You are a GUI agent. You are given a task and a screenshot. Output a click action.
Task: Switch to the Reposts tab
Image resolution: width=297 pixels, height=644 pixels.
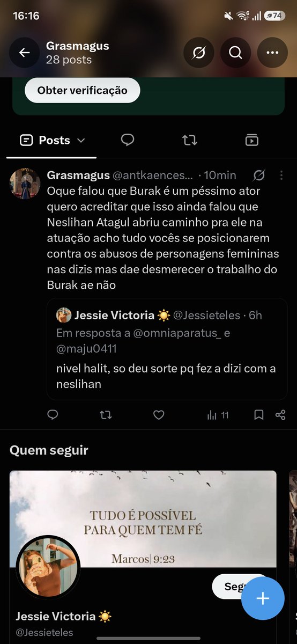click(189, 140)
